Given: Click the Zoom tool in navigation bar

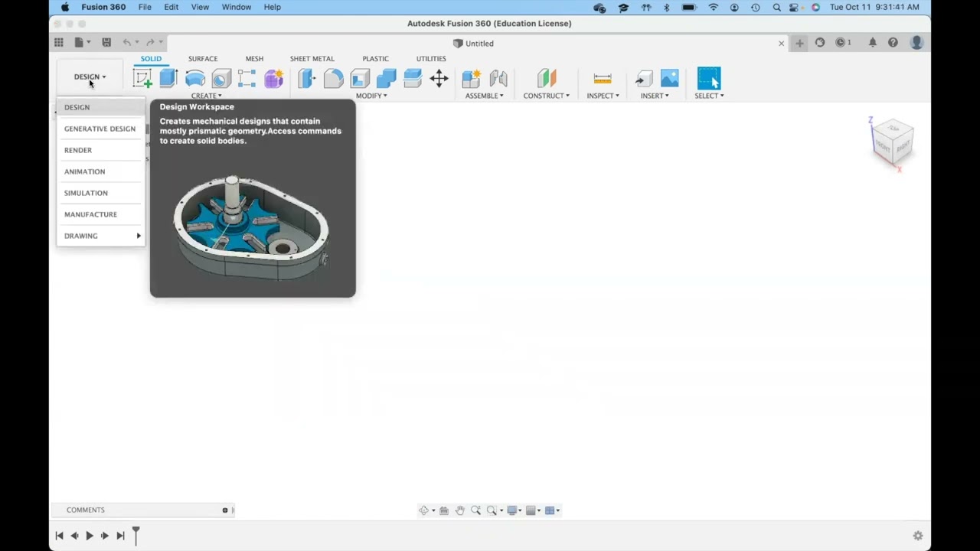Looking at the screenshot, I should [476, 510].
